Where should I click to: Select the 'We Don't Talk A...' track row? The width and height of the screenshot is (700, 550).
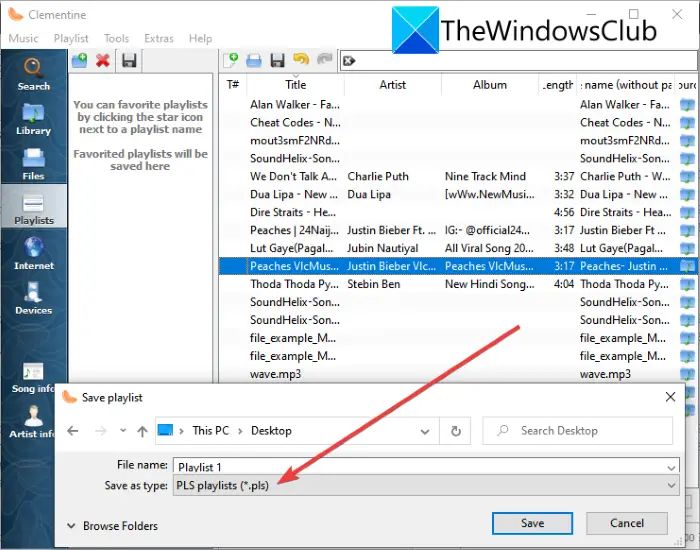coord(458,176)
